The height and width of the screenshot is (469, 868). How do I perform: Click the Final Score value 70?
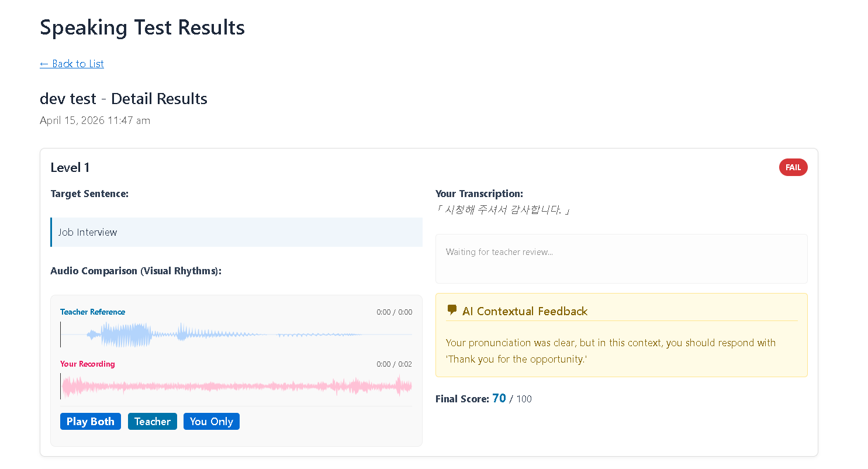499,398
